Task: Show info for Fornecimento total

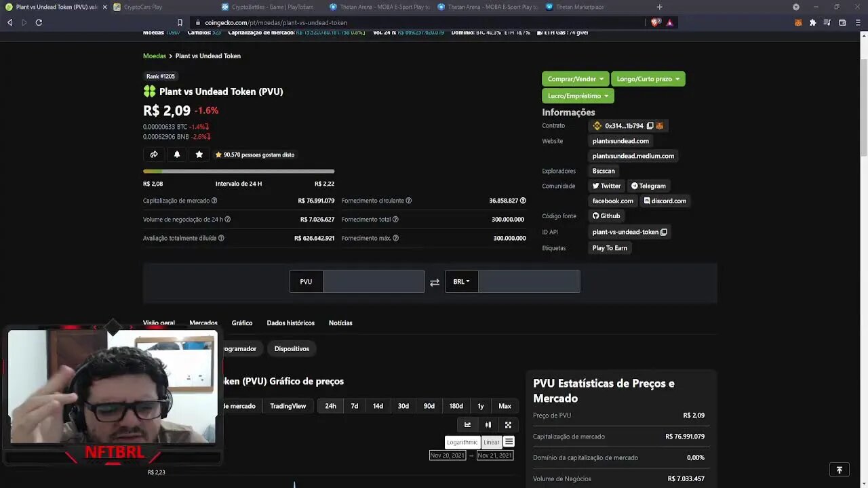Action: coord(395,220)
